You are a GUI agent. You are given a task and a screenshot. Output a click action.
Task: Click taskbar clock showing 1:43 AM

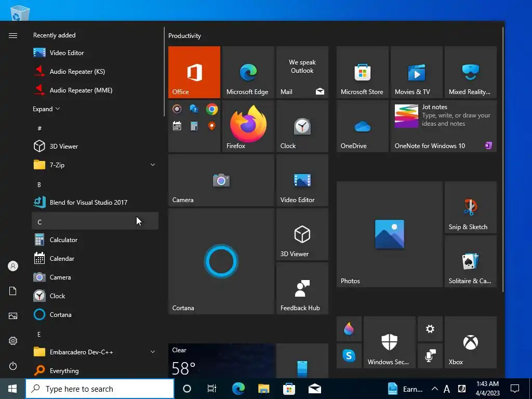point(487,389)
